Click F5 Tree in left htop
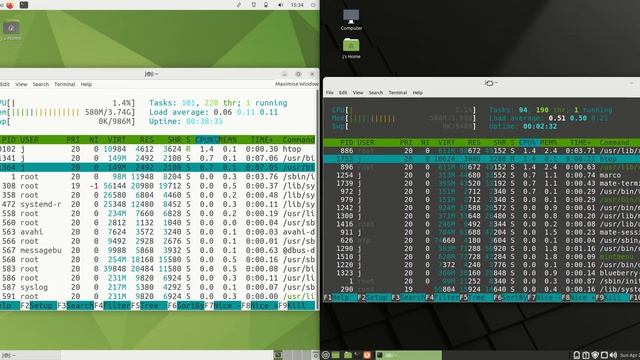The height and width of the screenshot is (360, 640). (x=149, y=305)
